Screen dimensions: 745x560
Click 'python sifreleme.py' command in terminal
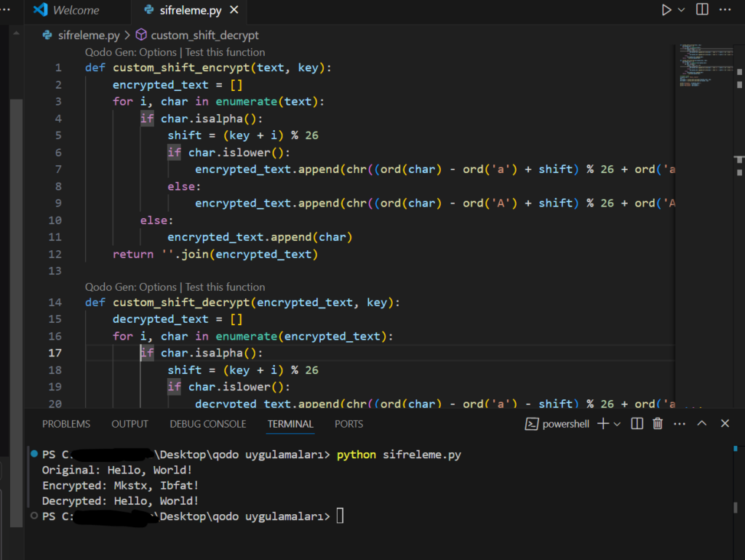(x=399, y=455)
